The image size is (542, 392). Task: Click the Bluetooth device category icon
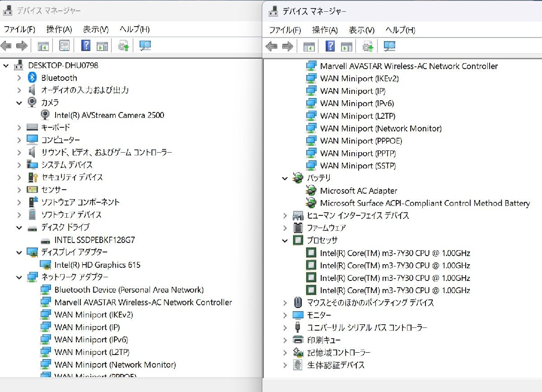click(31, 78)
